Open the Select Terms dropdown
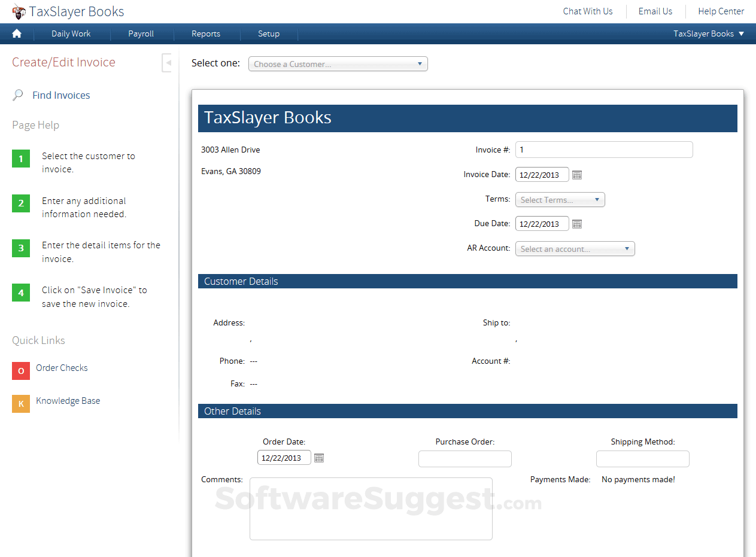The width and height of the screenshot is (756, 557). [560, 199]
